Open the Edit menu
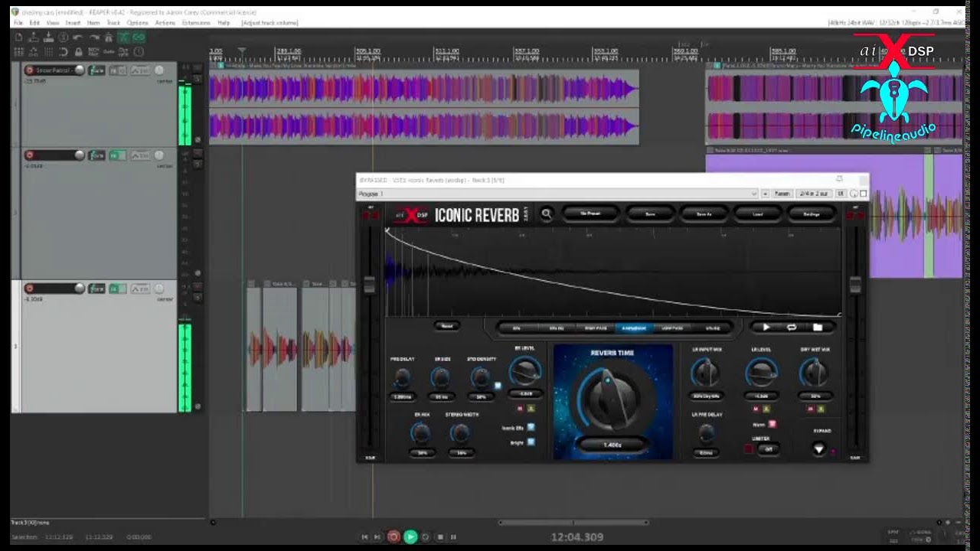 [34, 23]
